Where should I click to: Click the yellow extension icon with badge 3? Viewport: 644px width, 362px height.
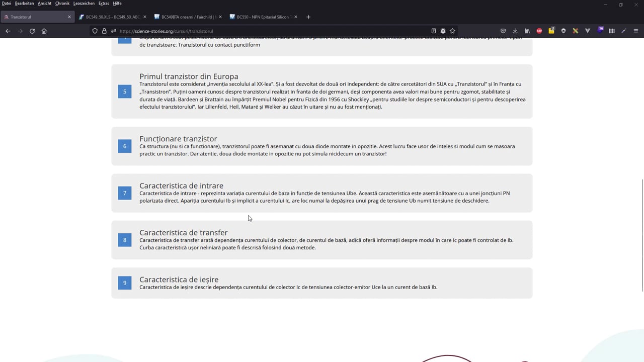[x=551, y=31]
